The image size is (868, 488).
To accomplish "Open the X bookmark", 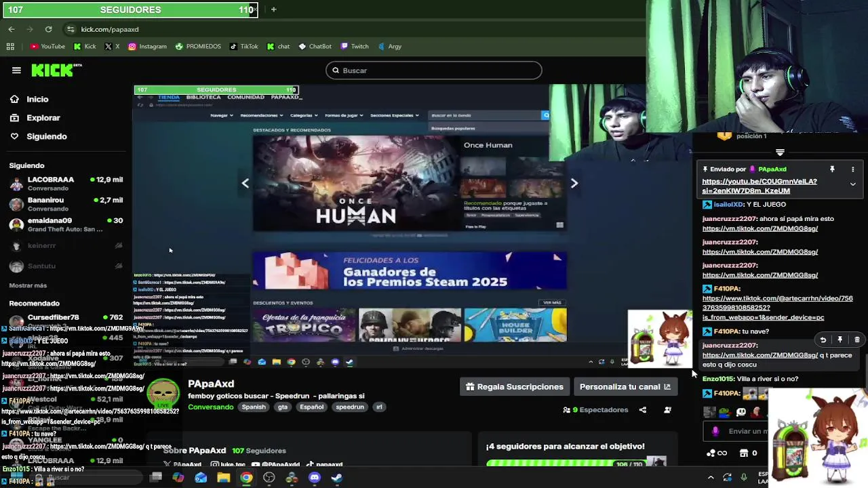I will point(113,46).
